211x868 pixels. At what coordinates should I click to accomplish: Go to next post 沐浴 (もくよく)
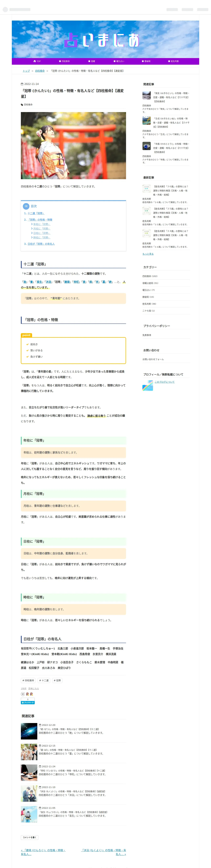(x=104, y=852)
